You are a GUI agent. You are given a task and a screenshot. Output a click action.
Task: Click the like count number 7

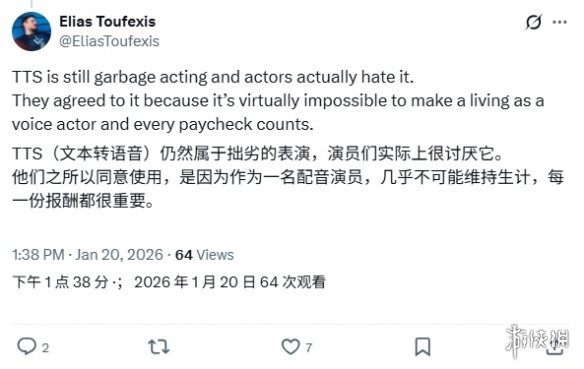(308, 348)
